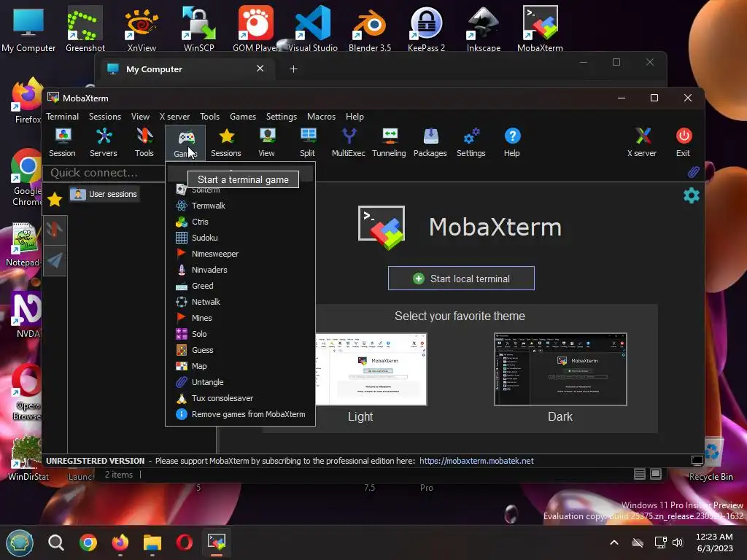Open the Tools menu bar item
Viewport: 747px width, 560px height.
209,116
